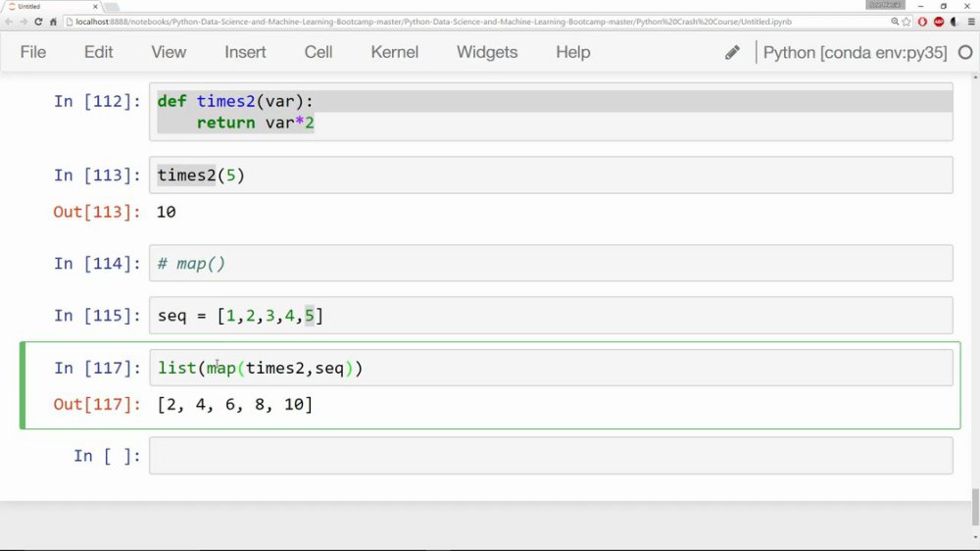Viewport: 980px width, 551px height.
Task: Click into the def times2(var) code cell
Action: click(551, 112)
